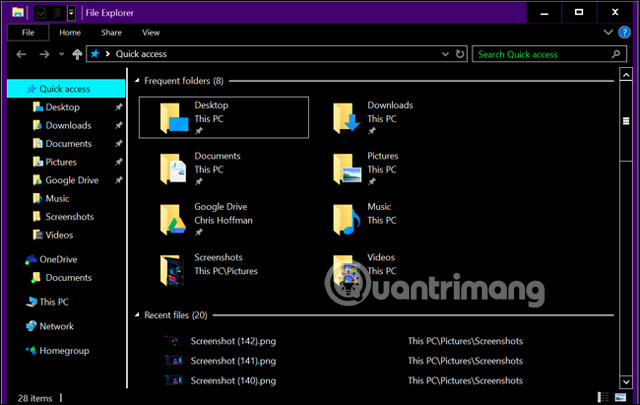This screenshot has height=405, width=640.
Task: Click the Frequent folders (8) header
Action: [x=184, y=81]
